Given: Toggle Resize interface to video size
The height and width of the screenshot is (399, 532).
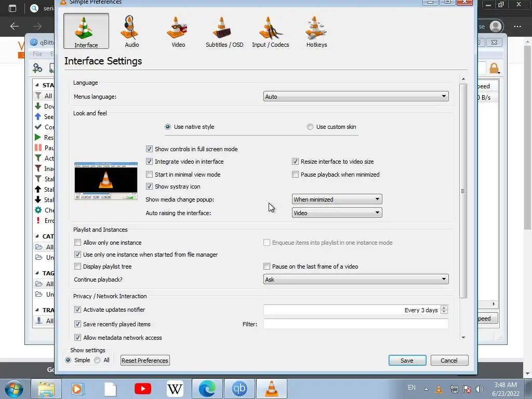Looking at the screenshot, I should pos(295,162).
